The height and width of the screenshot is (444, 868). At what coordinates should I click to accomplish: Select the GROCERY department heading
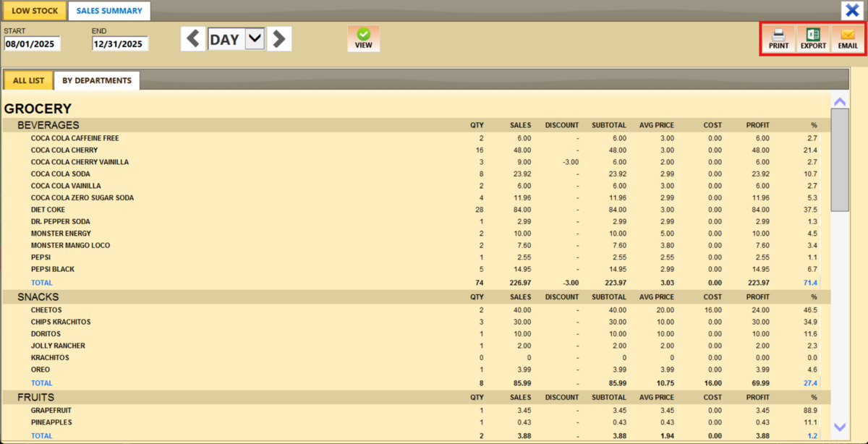pyautogui.click(x=38, y=109)
